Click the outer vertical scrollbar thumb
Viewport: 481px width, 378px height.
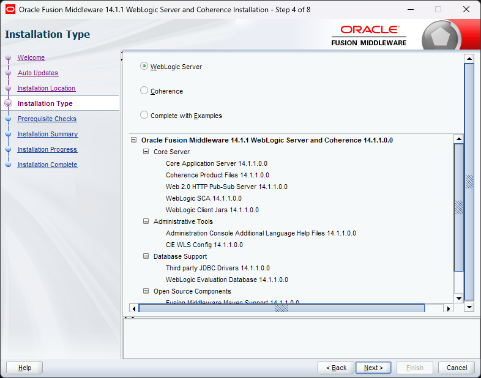click(469, 182)
